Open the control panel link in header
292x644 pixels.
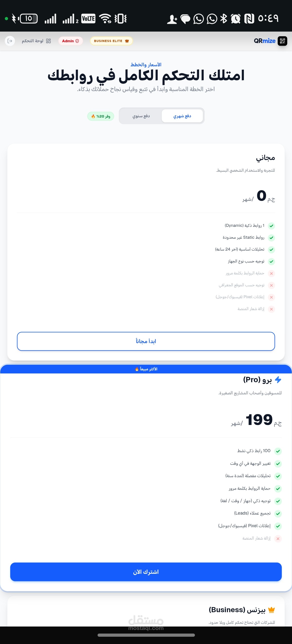click(33, 41)
